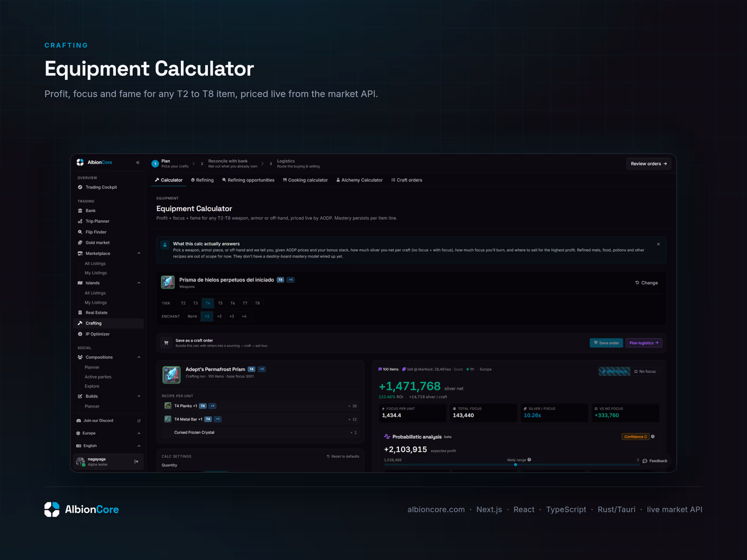Click the AlbionCore logo in the sidebar

click(x=94, y=162)
